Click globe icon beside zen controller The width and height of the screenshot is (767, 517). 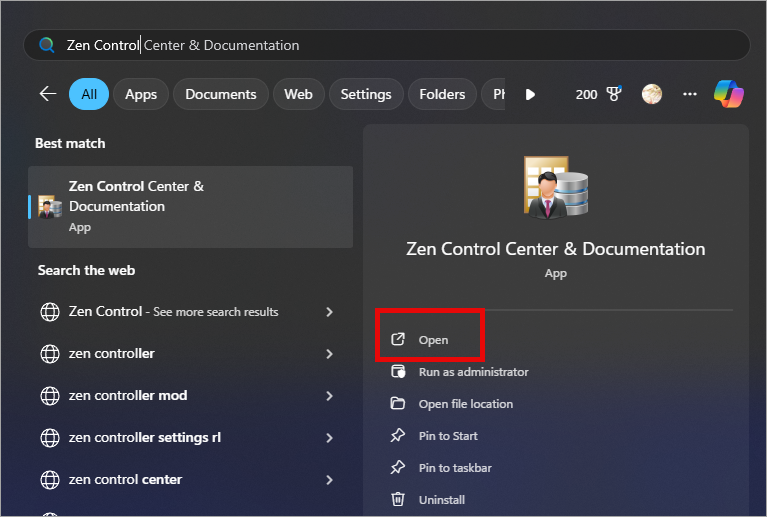(50, 354)
